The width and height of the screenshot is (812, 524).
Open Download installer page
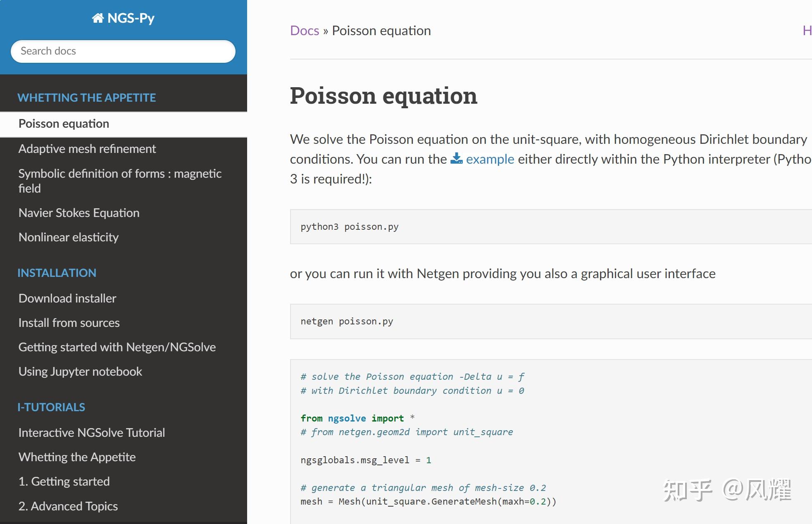pyautogui.click(x=67, y=298)
